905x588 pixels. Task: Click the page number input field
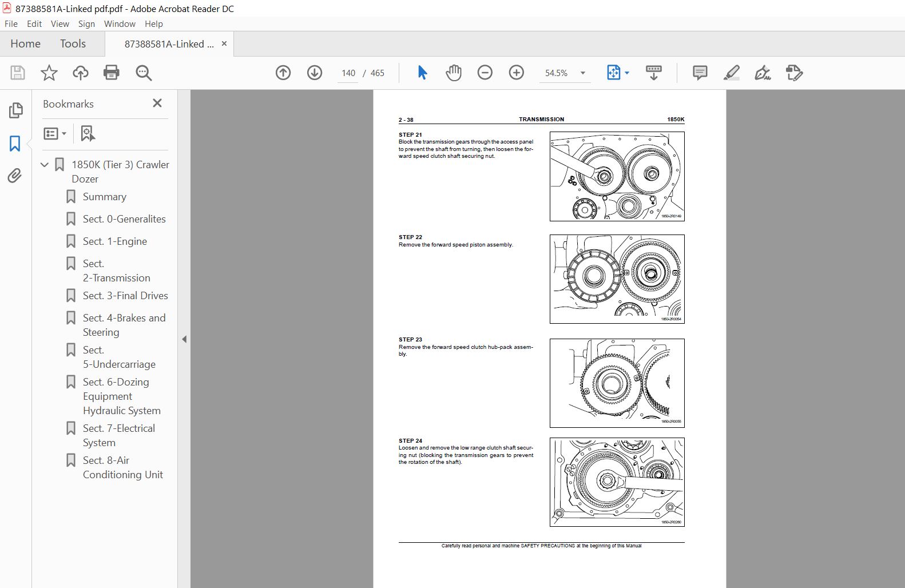348,73
